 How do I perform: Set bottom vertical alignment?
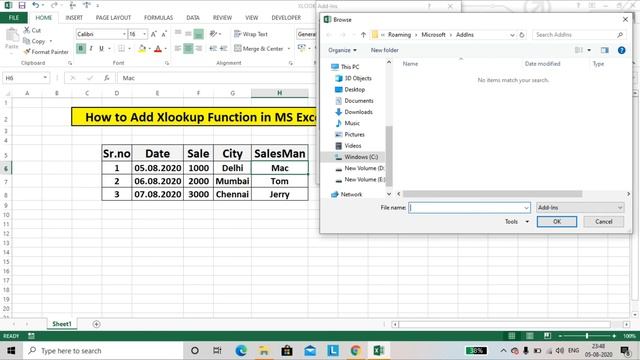pos(199,34)
